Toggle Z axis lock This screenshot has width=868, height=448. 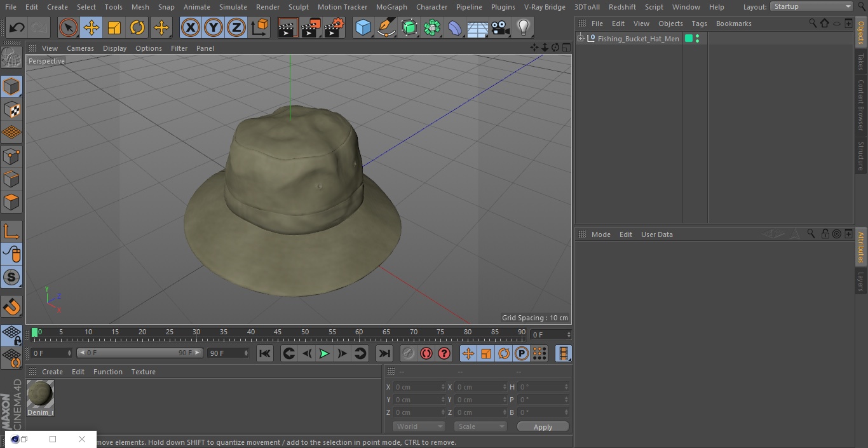coord(236,27)
